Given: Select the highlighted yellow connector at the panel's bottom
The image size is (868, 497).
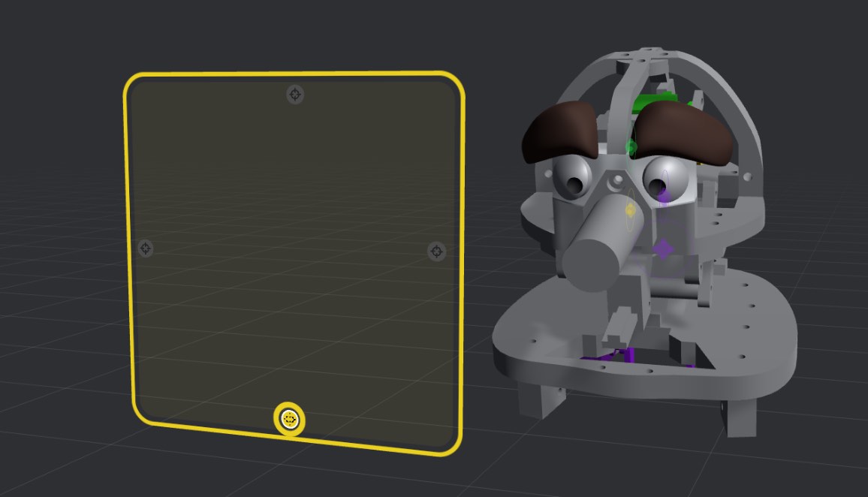Looking at the screenshot, I should coord(289,418).
